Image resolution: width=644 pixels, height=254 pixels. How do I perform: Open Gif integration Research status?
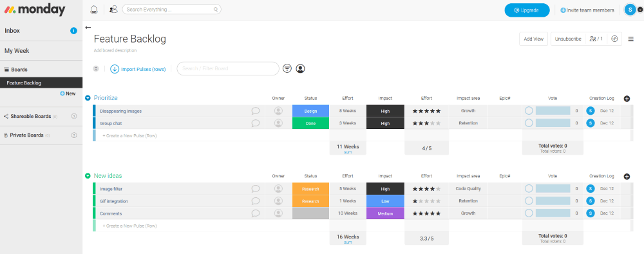pos(310,201)
